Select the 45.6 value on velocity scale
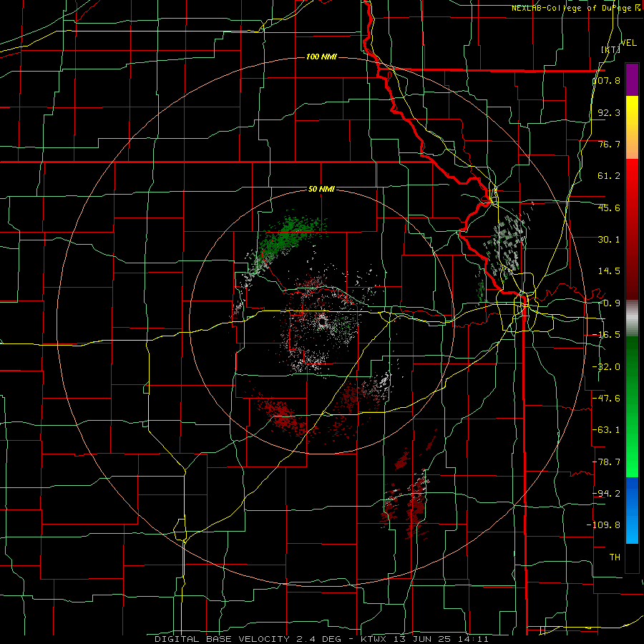The height and width of the screenshot is (644, 644). 609,208
